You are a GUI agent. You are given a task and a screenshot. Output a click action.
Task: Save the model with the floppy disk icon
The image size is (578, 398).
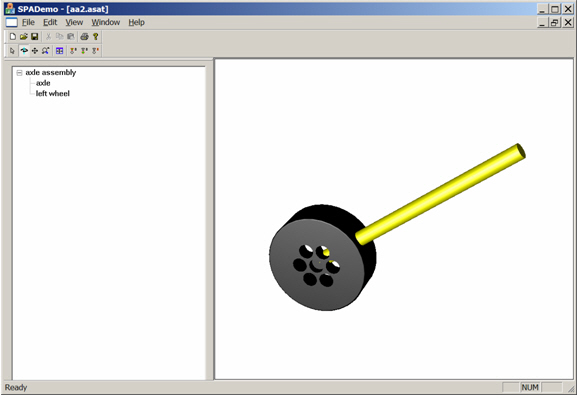(x=34, y=36)
